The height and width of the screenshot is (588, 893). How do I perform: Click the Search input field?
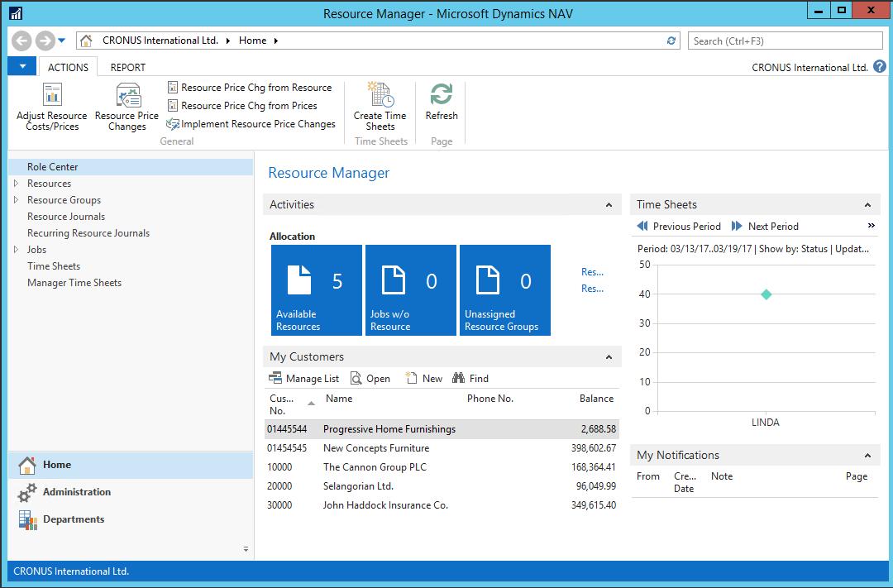click(784, 41)
